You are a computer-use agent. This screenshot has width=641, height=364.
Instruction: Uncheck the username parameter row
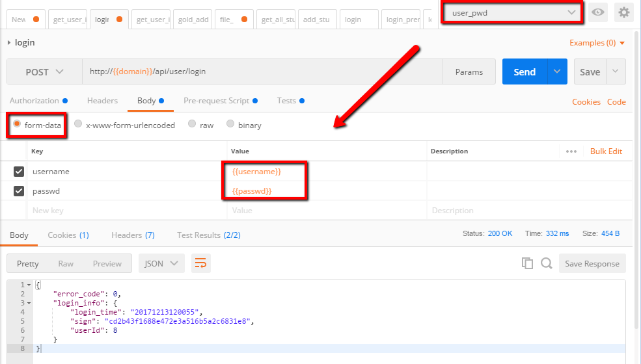tap(19, 172)
